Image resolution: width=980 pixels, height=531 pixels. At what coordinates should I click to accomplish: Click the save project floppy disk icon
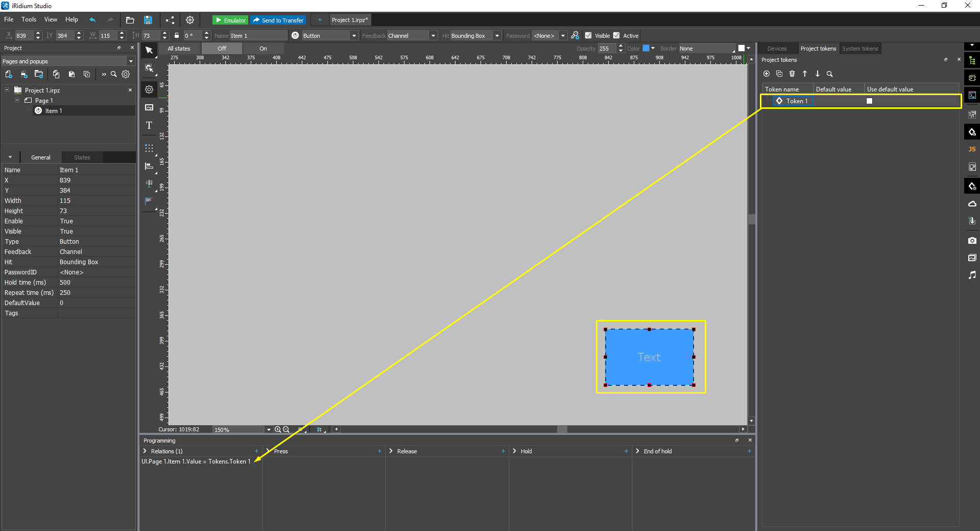click(148, 20)
